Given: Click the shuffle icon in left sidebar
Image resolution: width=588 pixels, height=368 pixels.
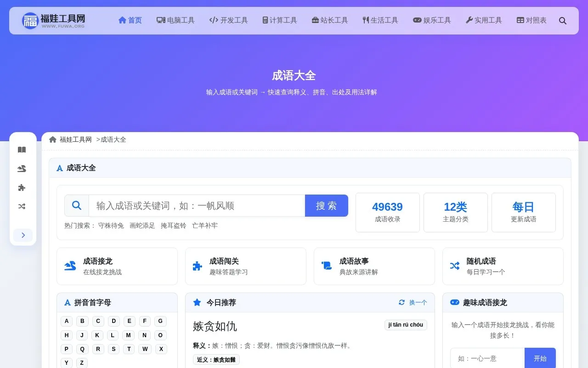Looking at the screenshot, I should pos(22,207).
